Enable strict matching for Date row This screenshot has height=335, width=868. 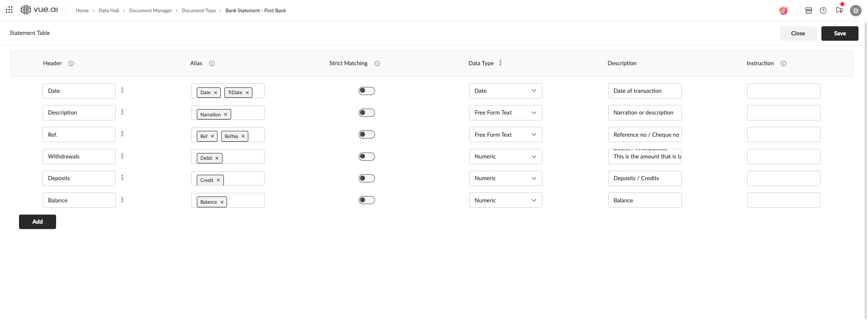[366, 91]
